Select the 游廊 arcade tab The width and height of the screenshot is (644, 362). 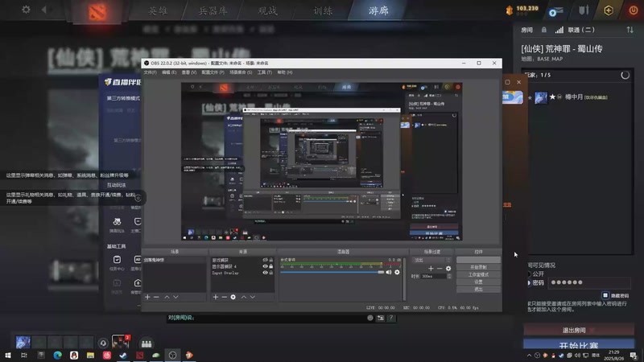coord(378,10)
